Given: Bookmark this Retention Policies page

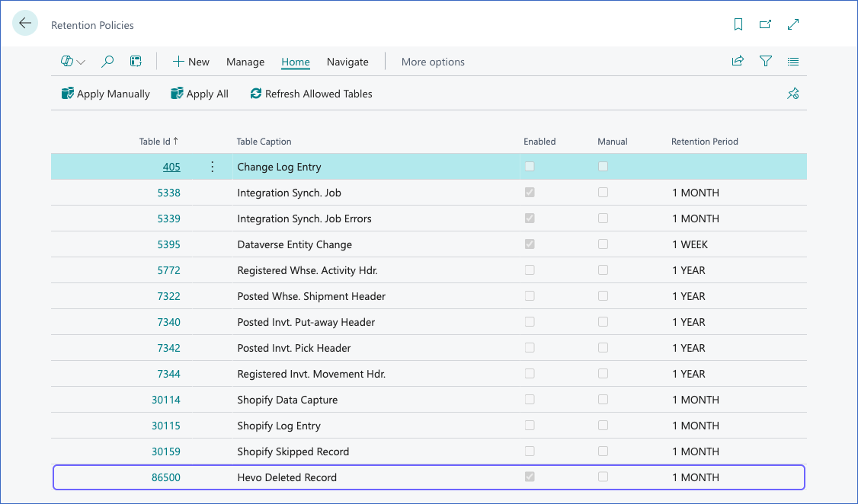Looking at the screenshot, I should pyautogui.click(x=738, y=24).
